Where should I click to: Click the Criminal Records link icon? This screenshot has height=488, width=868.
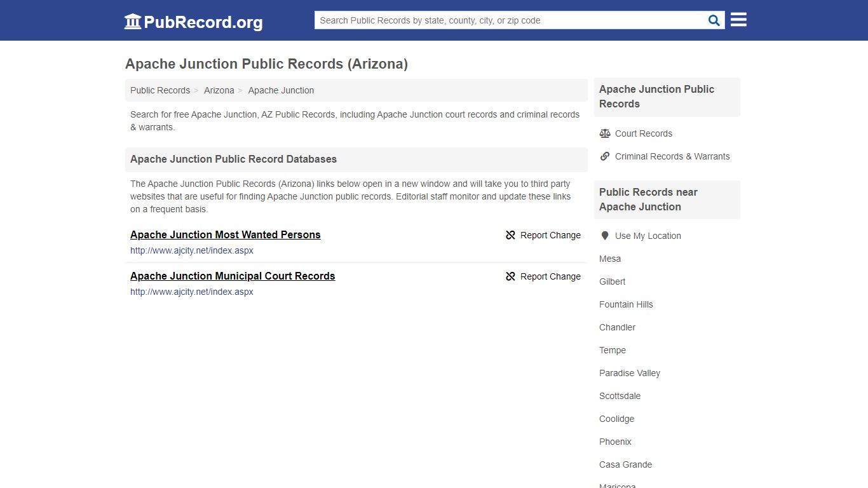coord(605,156)
